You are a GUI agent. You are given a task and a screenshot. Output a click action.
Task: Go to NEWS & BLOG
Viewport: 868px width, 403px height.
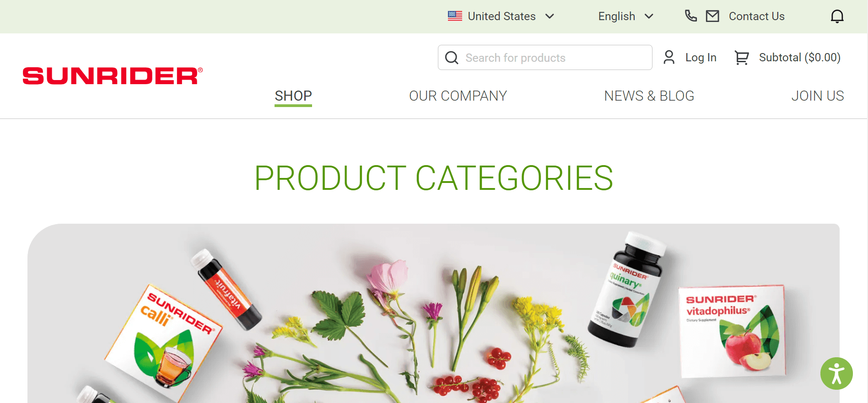click(649, 96)
